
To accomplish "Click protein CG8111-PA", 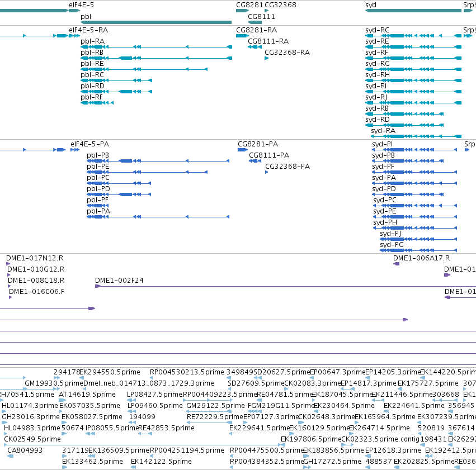I will coord(255,161).
